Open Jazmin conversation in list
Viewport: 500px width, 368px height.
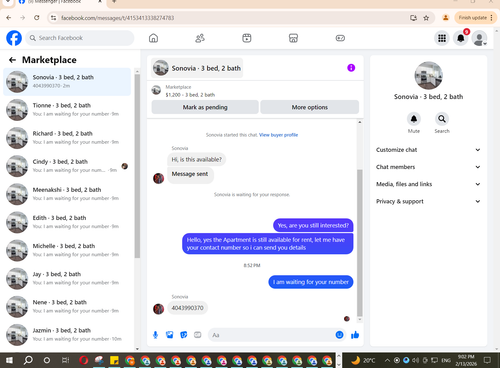(x=67, y=335)
